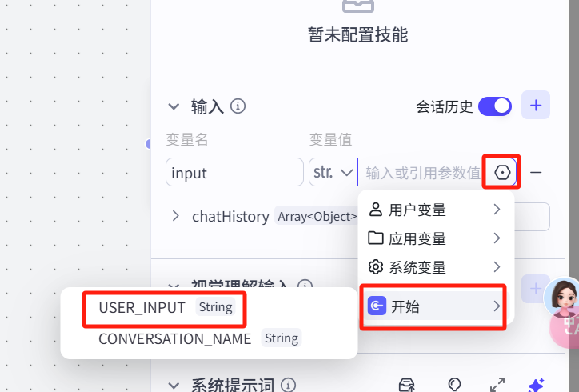Select 开始 node in variable menu
This screenshot has height=392, width=579.
click(435, 306)
